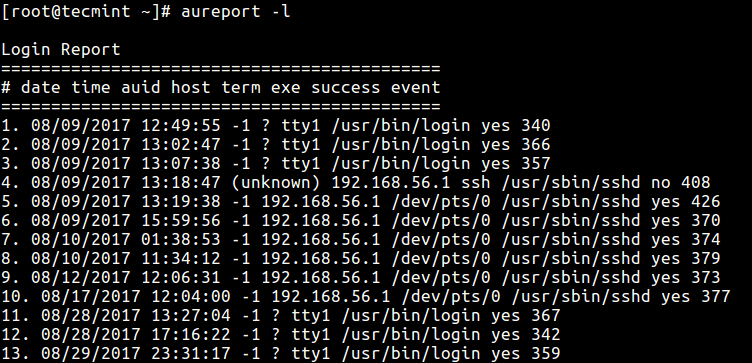The height and width of the screenshot is (363, 752).
Task: Click the aureport -l command text
Action: point(235,11)
